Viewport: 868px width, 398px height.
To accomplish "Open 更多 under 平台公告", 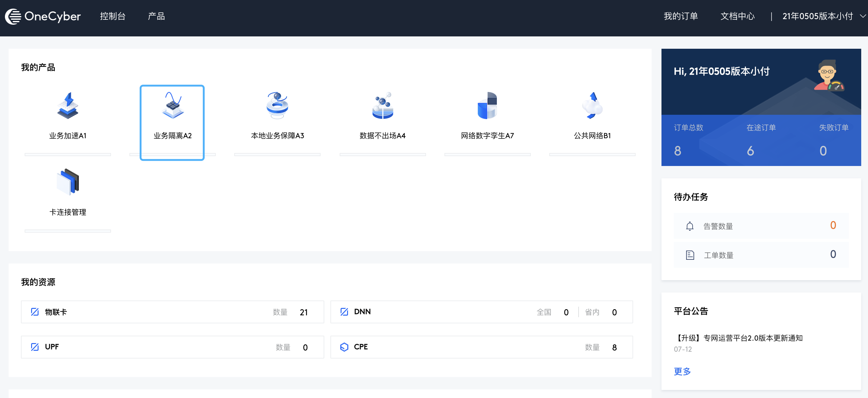I will pyautogui.click(x=682, y=371).
